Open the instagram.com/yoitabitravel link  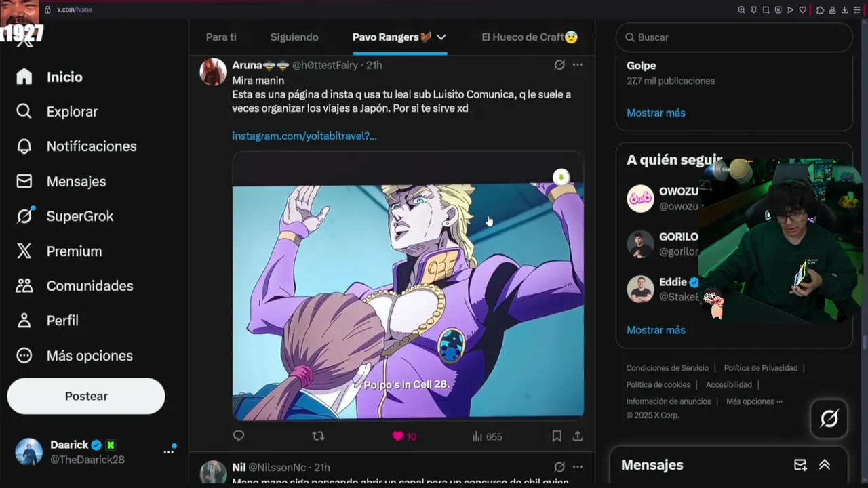[x=304, y=136]
